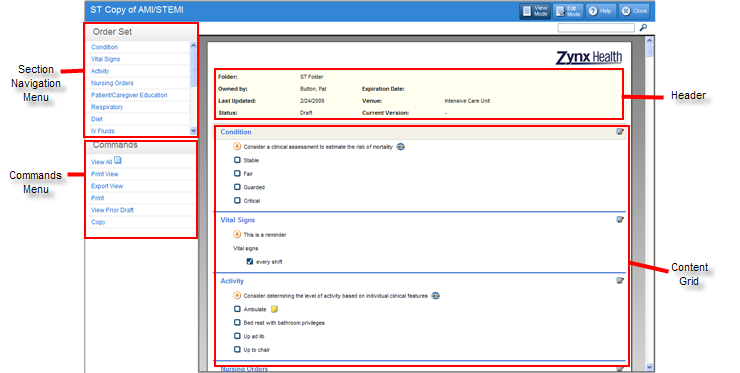Click the 'Draft' status value

(306, 113)
